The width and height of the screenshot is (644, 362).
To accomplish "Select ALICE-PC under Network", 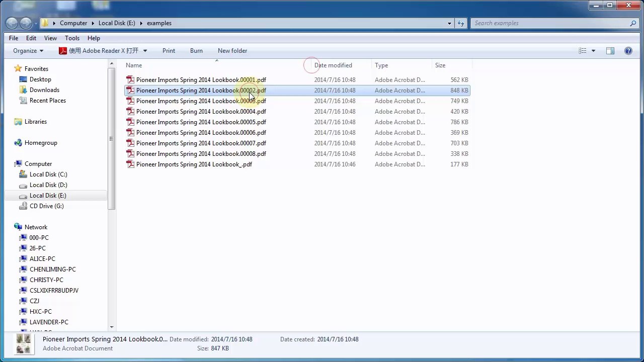I will point(42,259).
